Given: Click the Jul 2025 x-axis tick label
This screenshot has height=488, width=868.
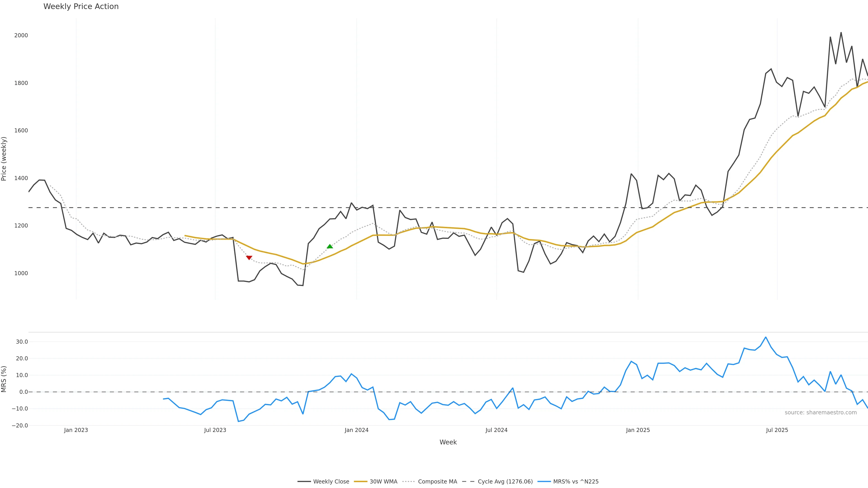Looking at the screenshot, I should (777, 430).
